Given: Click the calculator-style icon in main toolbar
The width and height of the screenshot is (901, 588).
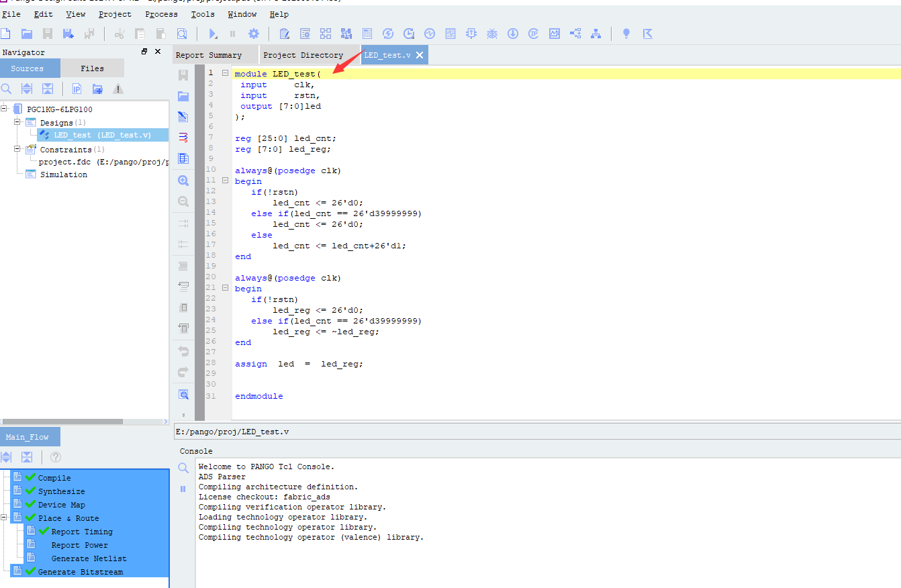Looking at the screenshot, I should pyautogui.click(x=367, y=34).
